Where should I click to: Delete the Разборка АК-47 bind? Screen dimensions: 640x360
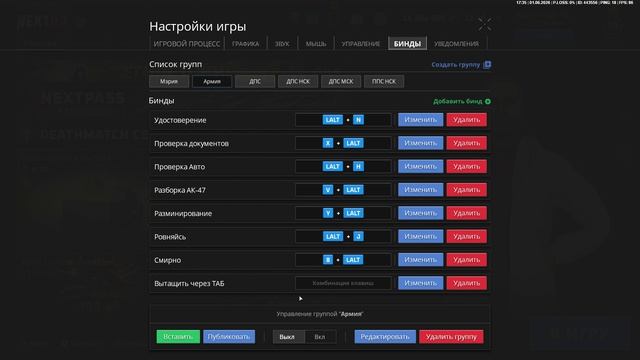tap(466, 189)
